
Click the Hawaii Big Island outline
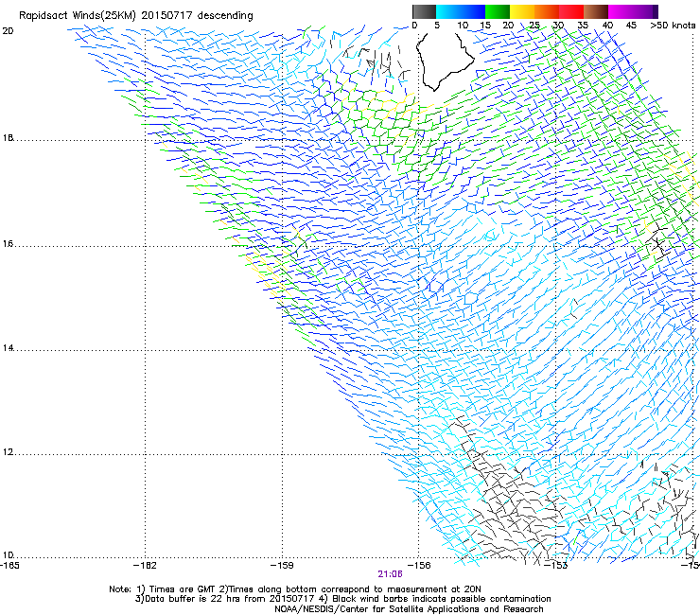445,61
